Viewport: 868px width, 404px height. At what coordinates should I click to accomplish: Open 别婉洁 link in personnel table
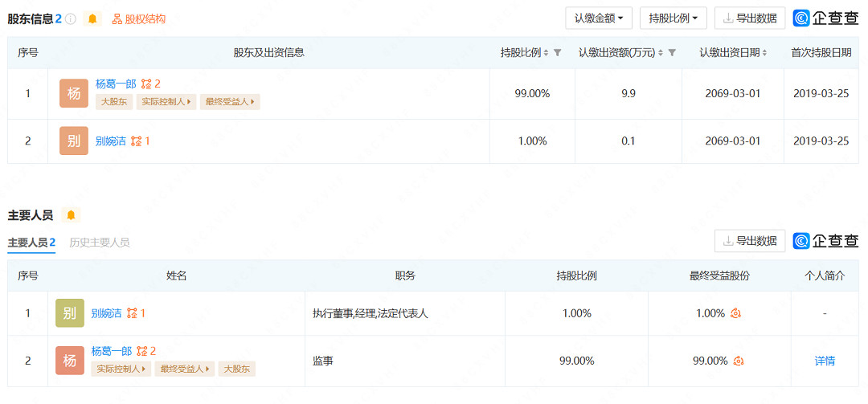[106, 313]
